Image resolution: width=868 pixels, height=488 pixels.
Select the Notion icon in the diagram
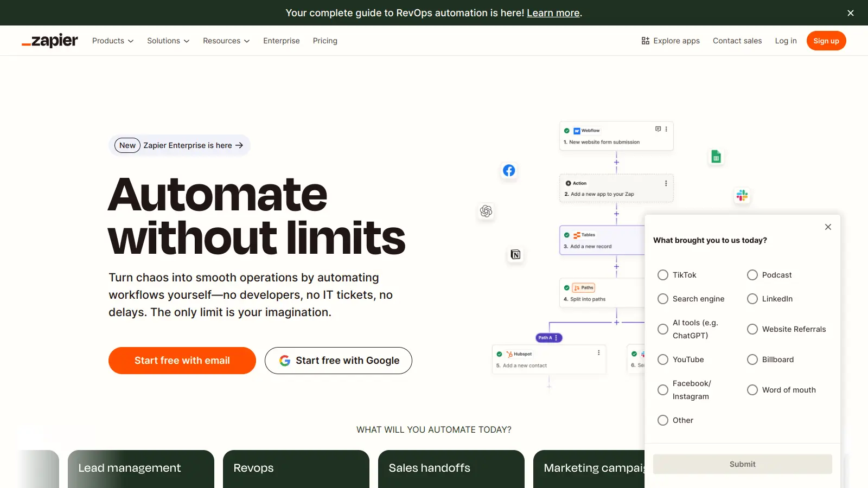(515, 254)
